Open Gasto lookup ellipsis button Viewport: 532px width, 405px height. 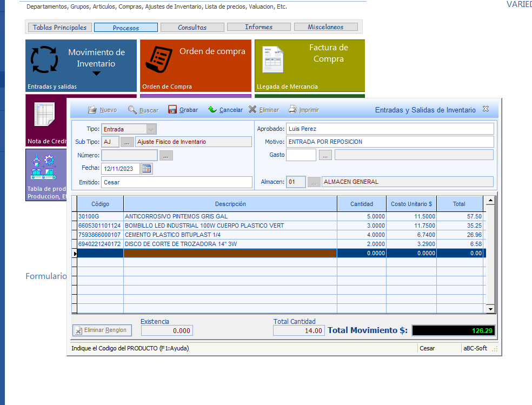click(x=325, y=155)
